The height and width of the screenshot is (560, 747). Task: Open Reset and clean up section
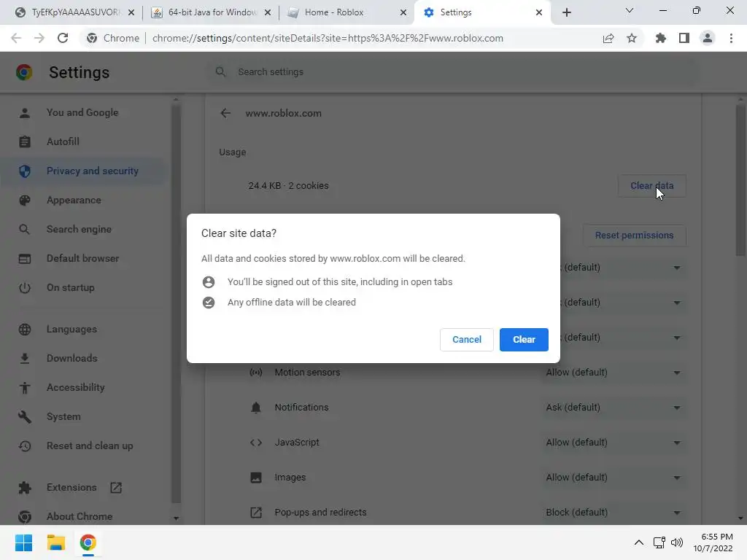82,446
